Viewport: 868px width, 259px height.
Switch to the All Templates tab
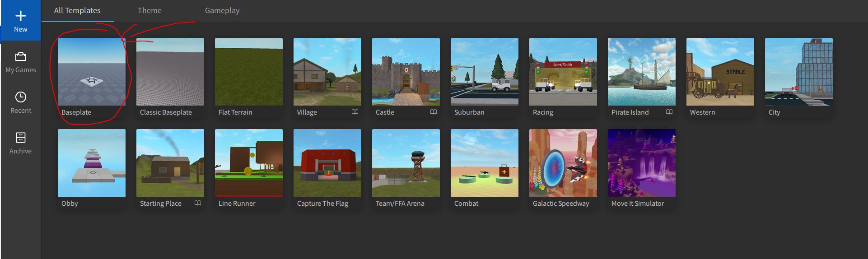[77, 10]
